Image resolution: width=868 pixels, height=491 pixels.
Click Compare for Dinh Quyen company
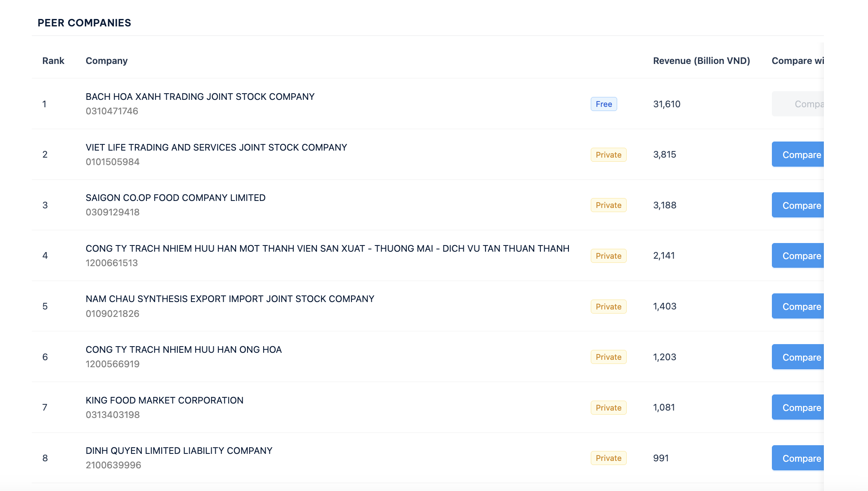click(x=798, y=458)
